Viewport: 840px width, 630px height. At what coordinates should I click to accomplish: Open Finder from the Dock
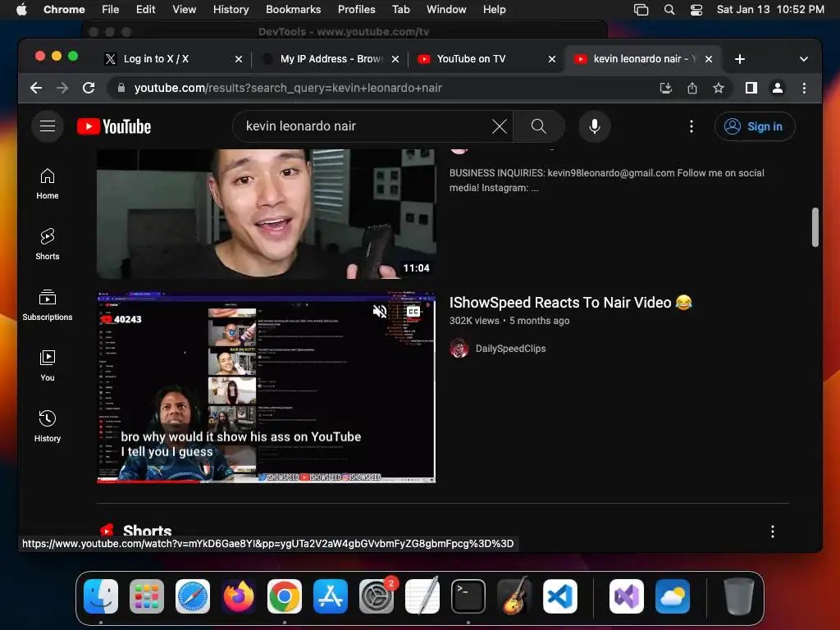click(101, 596)
